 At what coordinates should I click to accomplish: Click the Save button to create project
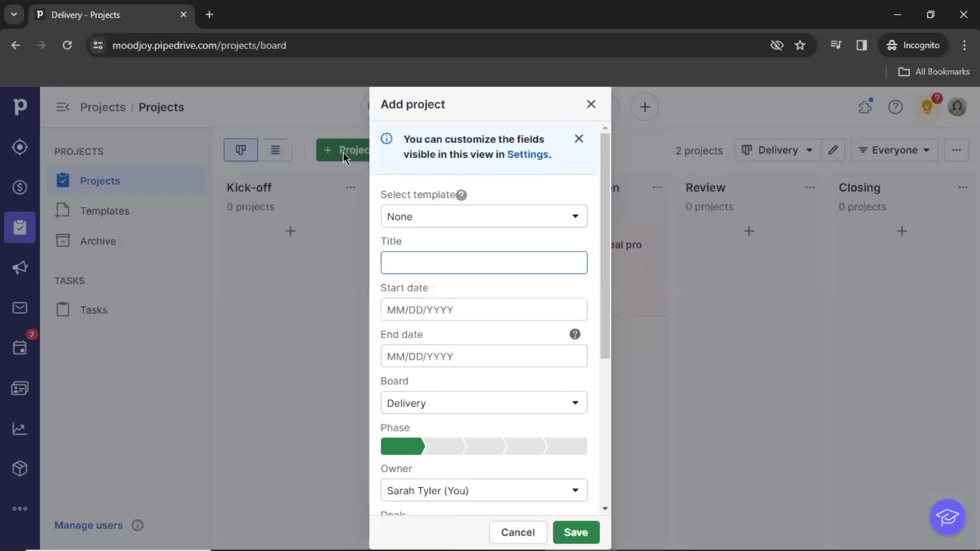click(575, 532)
